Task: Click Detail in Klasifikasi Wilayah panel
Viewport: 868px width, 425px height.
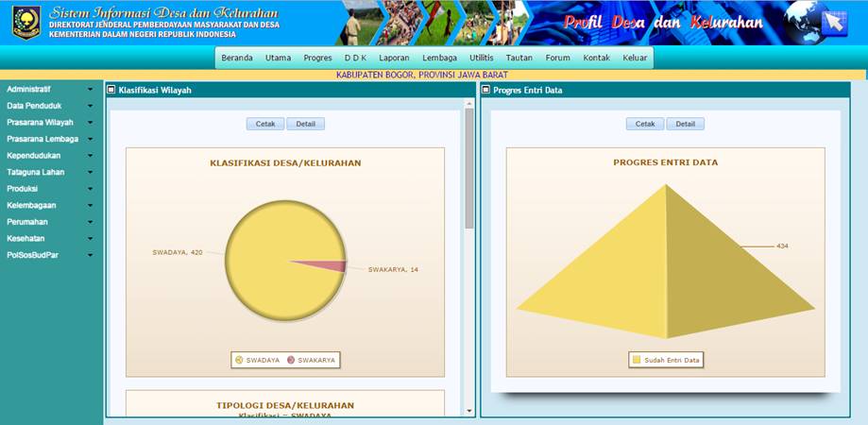Action: (x=306, y=124)
